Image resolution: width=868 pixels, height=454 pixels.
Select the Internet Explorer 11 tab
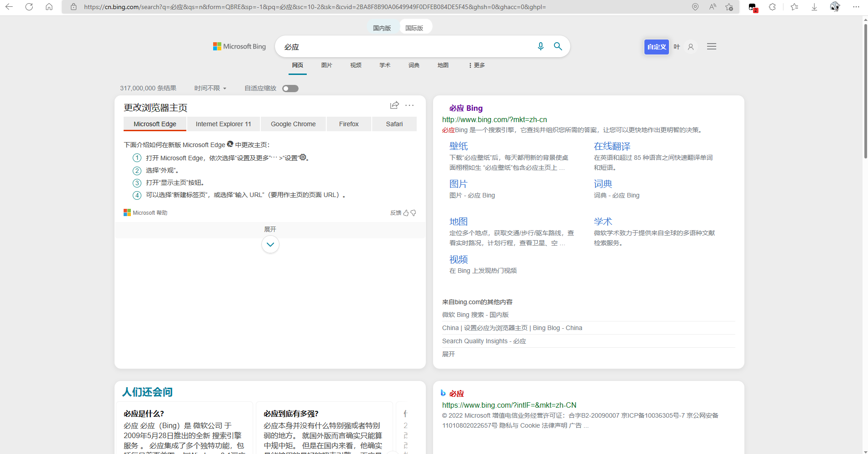tap(224, 124)
